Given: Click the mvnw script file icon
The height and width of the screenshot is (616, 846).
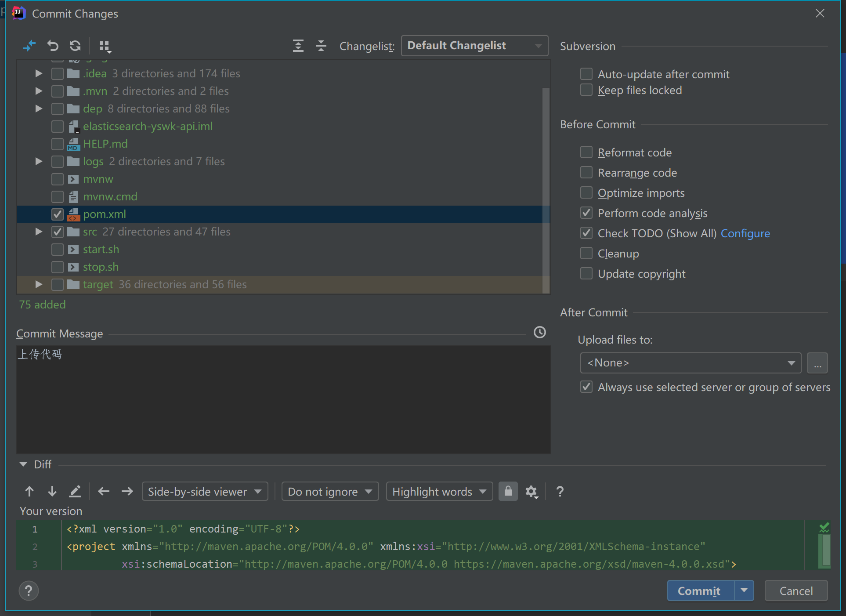Looking at the screenshot, I should coord(73,179).
